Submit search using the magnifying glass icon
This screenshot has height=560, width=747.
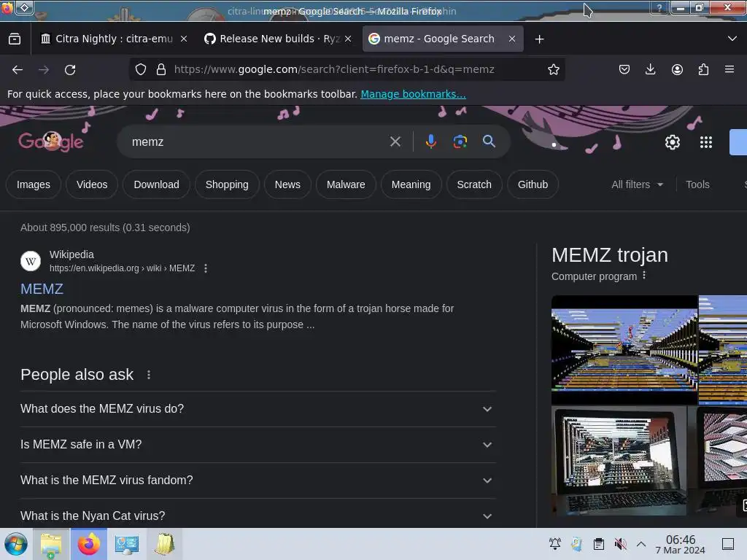(x=489, y=141)
